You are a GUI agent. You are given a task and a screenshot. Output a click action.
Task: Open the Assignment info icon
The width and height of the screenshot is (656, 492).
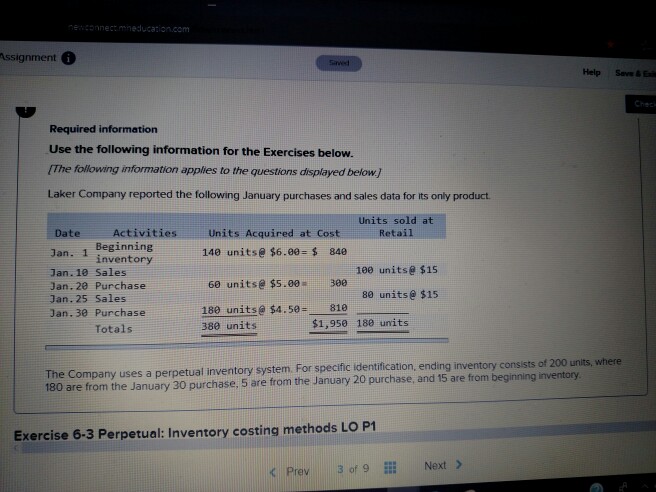coord(69,58)
